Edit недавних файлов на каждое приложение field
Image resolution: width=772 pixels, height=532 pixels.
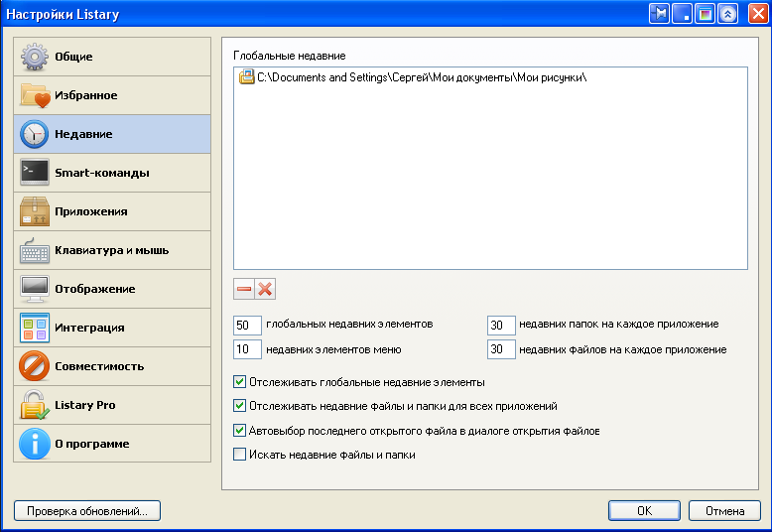click(x=501, y=349)
